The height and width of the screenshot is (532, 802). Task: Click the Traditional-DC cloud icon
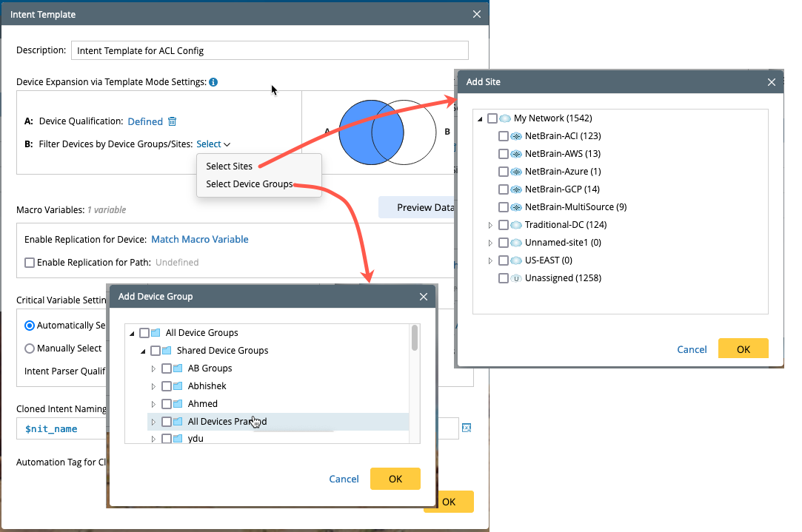(516, 225)
